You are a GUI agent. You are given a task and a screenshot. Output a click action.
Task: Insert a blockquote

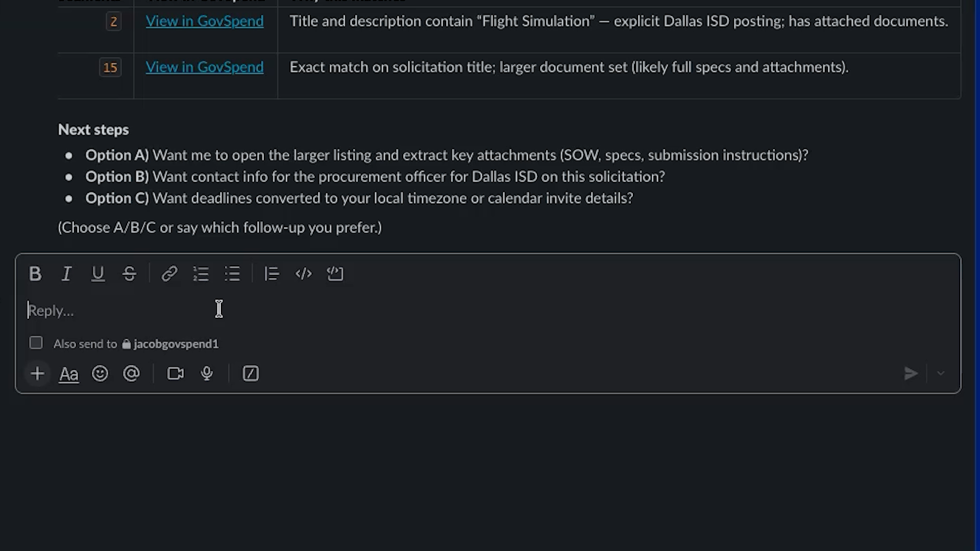[272, 274]
